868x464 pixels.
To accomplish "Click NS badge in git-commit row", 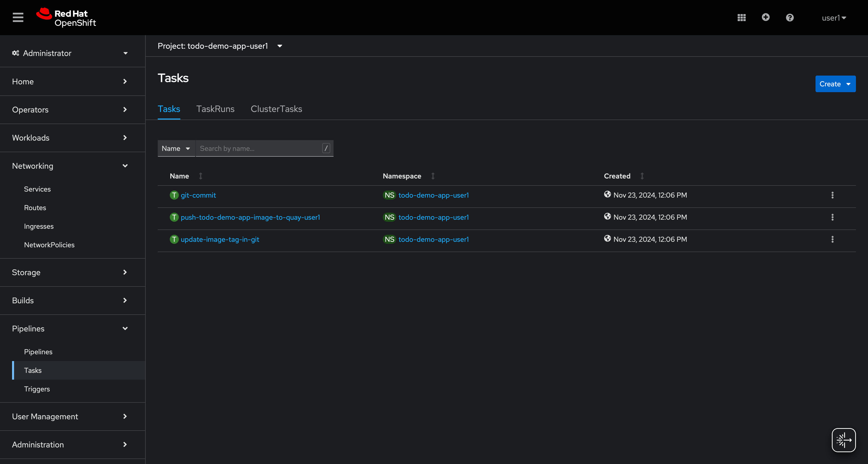I will point(389,195).
